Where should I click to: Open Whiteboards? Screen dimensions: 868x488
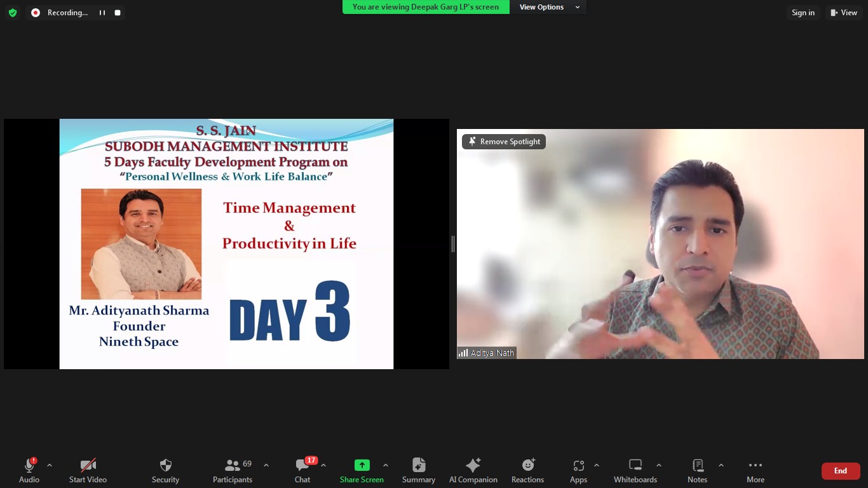pos(635,471)
